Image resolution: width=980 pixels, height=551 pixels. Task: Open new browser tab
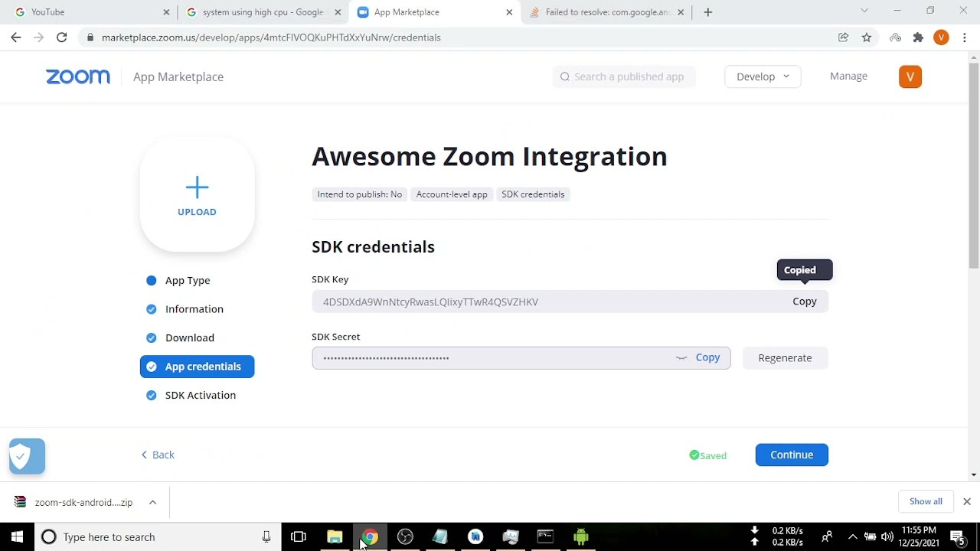pos(708,12)
